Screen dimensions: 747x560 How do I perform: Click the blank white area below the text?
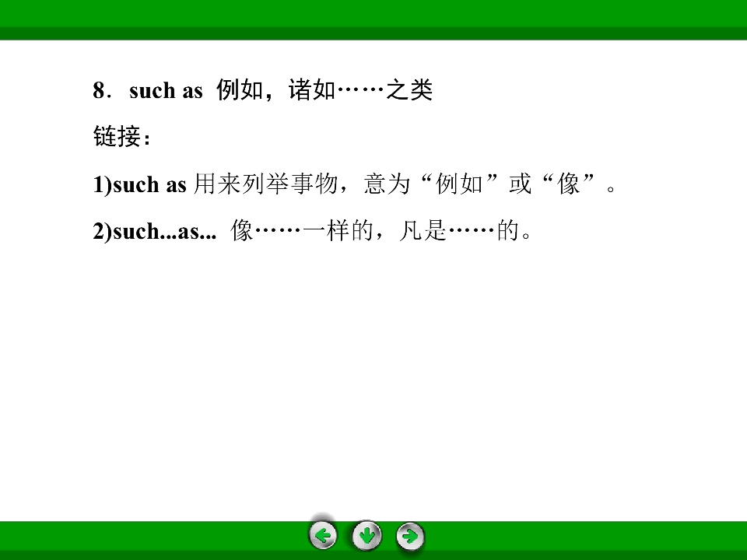[x=373, y=373]
